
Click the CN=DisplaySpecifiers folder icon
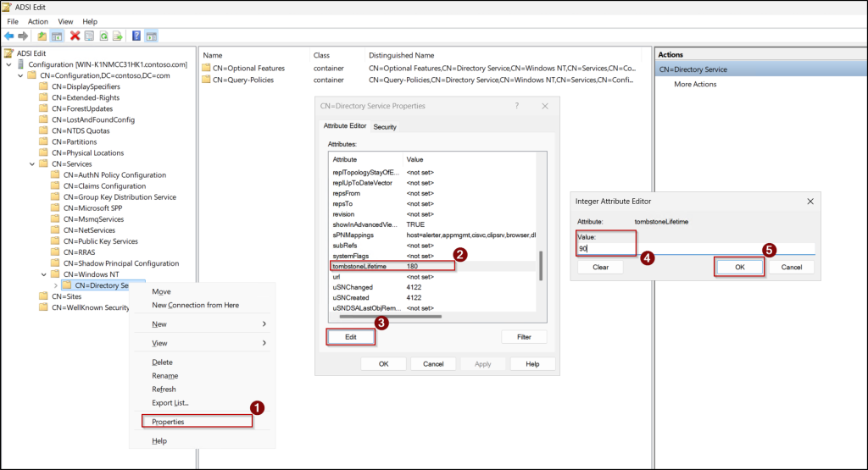point(43,86)
